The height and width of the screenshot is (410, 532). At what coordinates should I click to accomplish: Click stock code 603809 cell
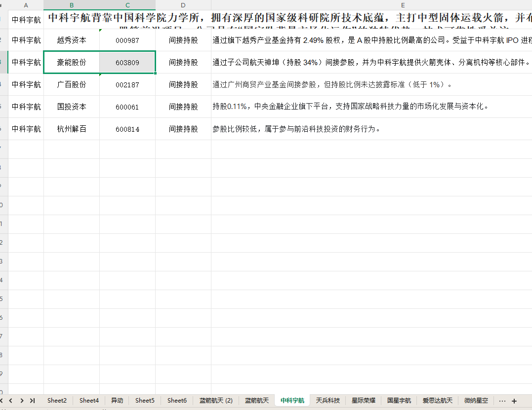127,62
